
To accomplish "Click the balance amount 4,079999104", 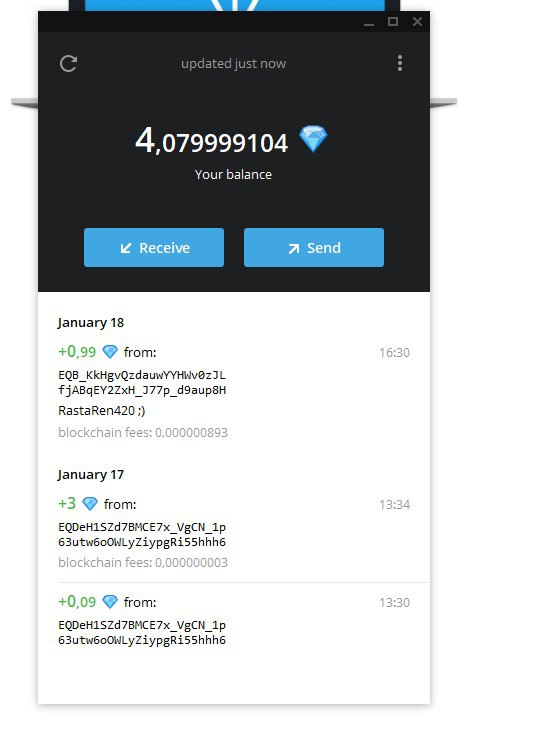I will tap(211, 141).
